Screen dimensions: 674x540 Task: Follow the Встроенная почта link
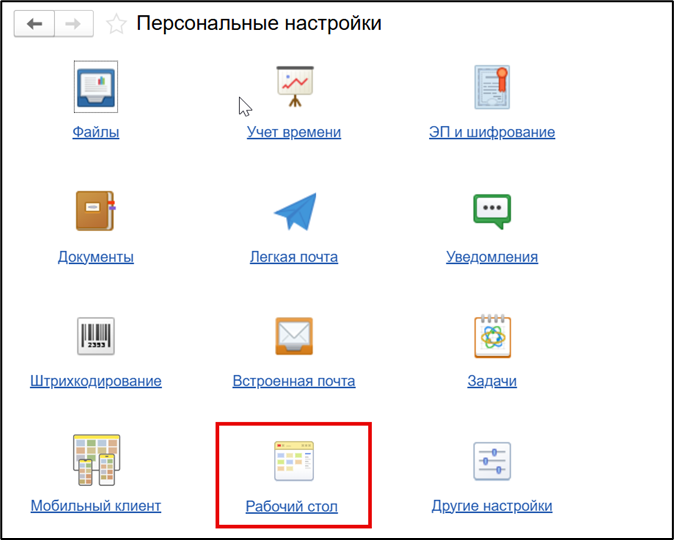[x=294, y=381]
